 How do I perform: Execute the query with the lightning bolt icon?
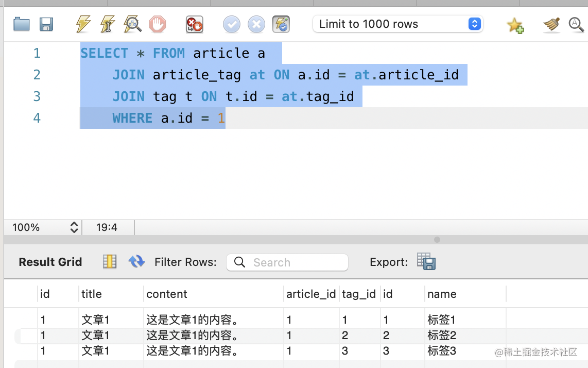83,24
